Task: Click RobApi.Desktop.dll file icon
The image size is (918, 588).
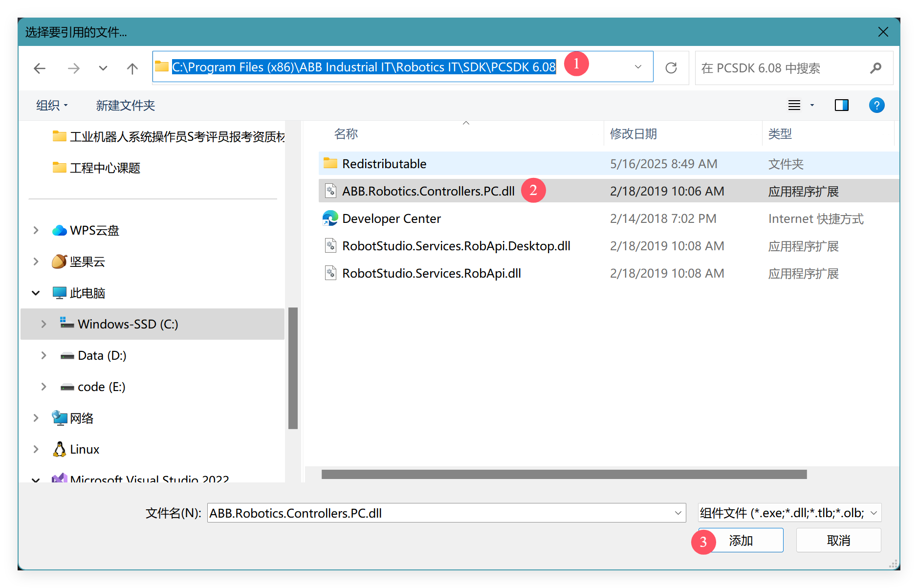Action: (330, 245)
